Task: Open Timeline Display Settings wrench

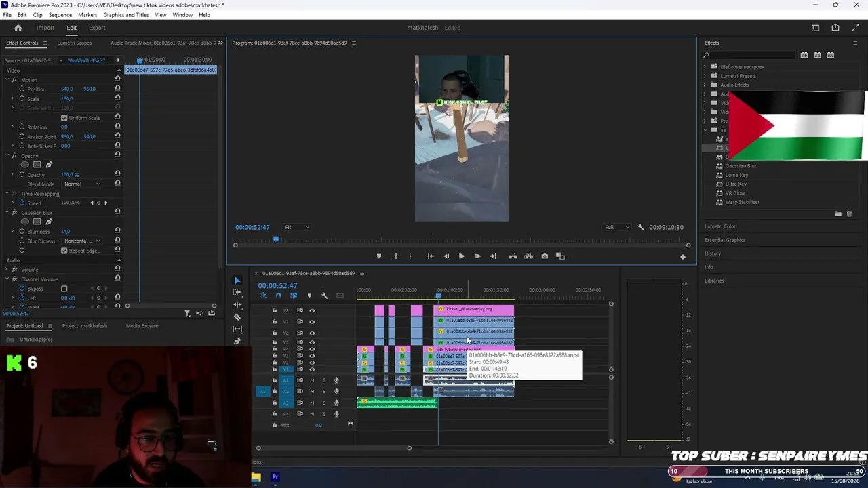Action: [325, 296]
